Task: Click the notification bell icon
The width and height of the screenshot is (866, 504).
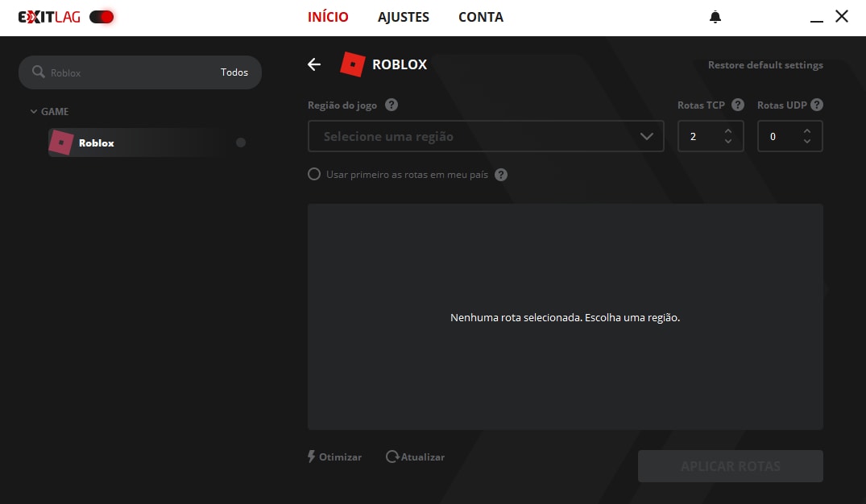Action: click(x=715, y=17)
